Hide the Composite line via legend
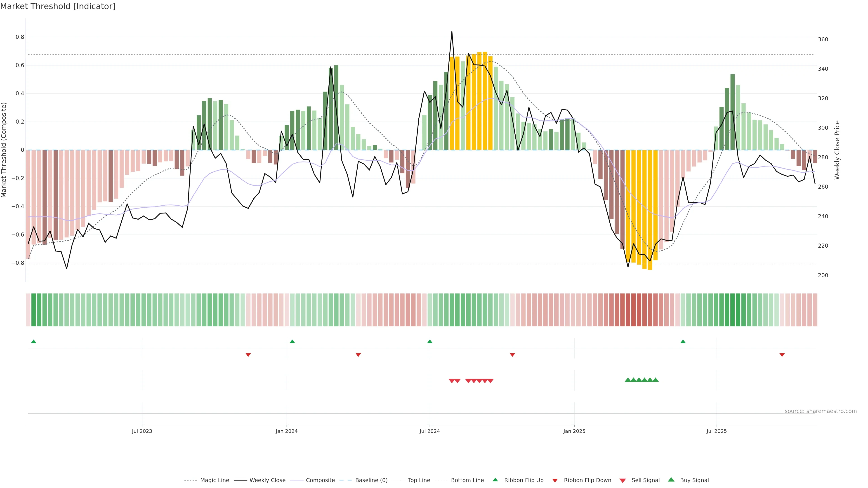The image size is (868, 488). pyautogui.click(x=320, y=480)
